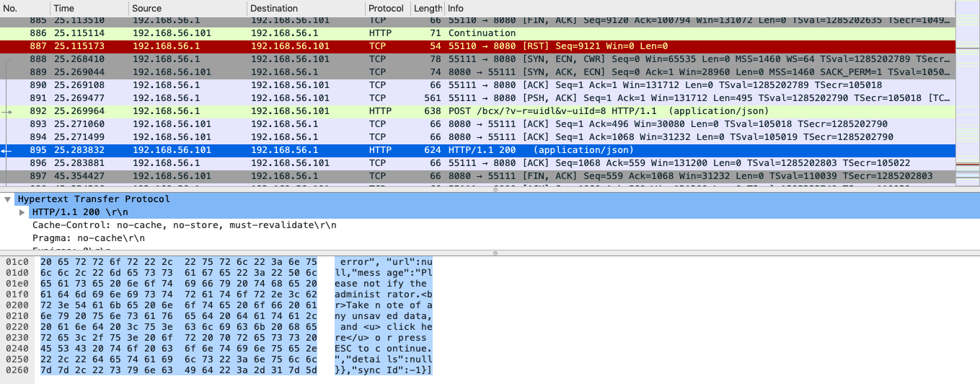Click length 54 of packet 887
Viewport: 980px width, 384px height.
(436, 46)
